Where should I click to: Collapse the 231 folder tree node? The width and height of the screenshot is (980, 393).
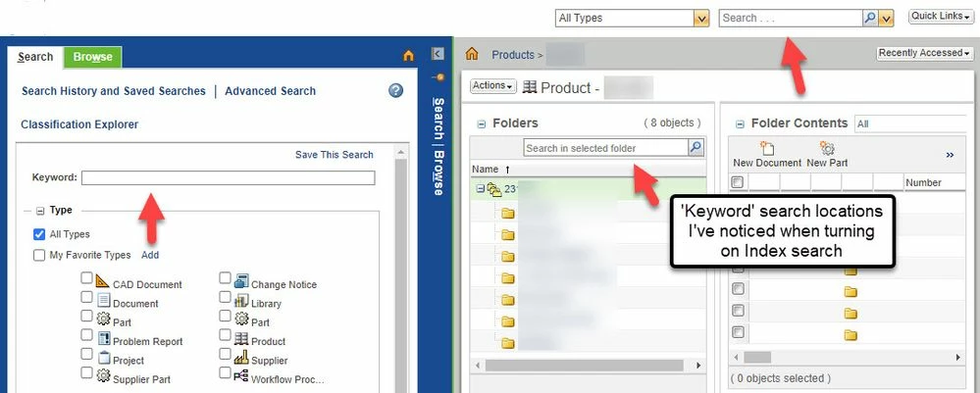tap(480, 188)
